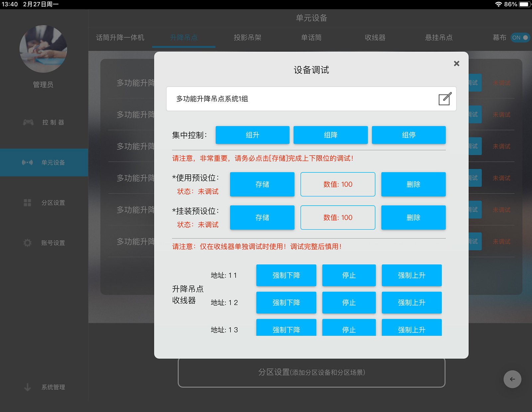Open the 收线器 tab

click(x=375, y=38)
